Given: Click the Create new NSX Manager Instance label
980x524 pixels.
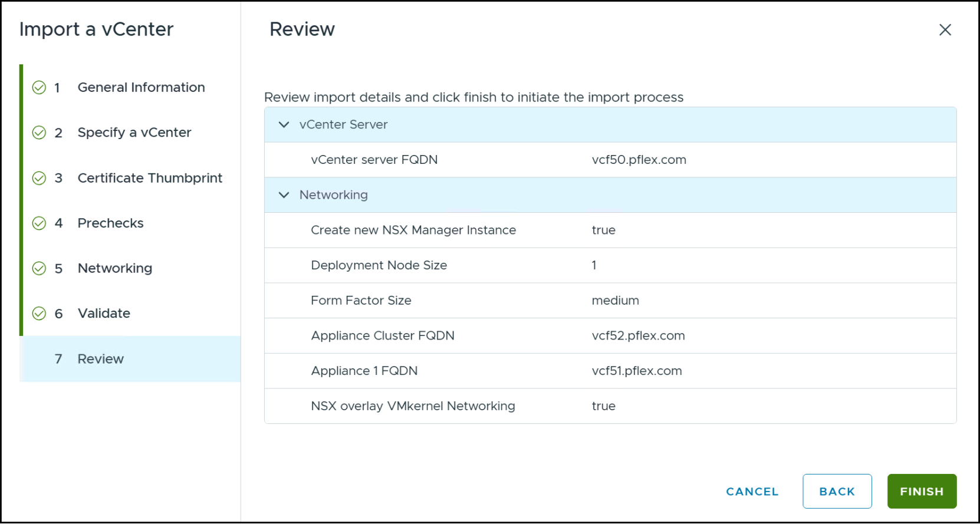Looking at the screenshot, I should [413, 230].
